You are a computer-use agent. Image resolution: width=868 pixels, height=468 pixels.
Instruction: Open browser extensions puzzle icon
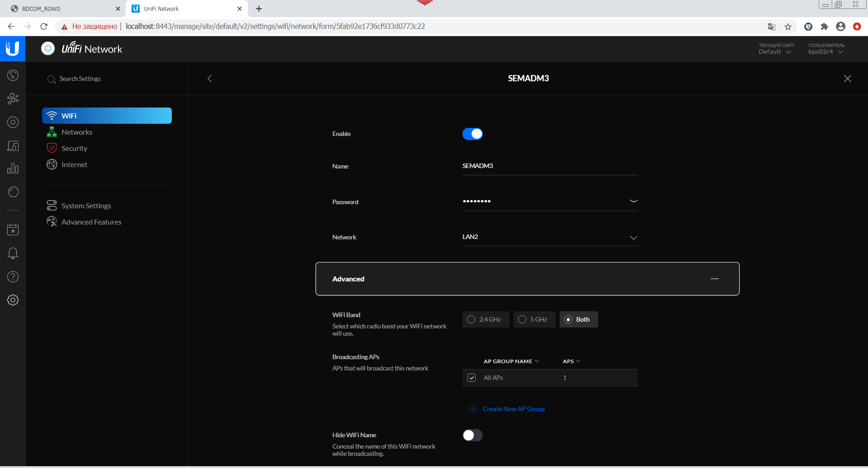click(825, 27)
